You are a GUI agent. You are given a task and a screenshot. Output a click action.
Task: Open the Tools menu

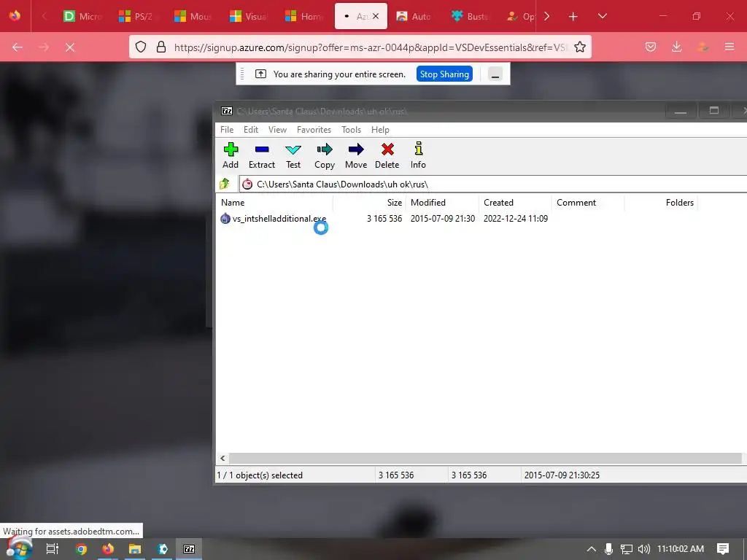coord(351,130)
